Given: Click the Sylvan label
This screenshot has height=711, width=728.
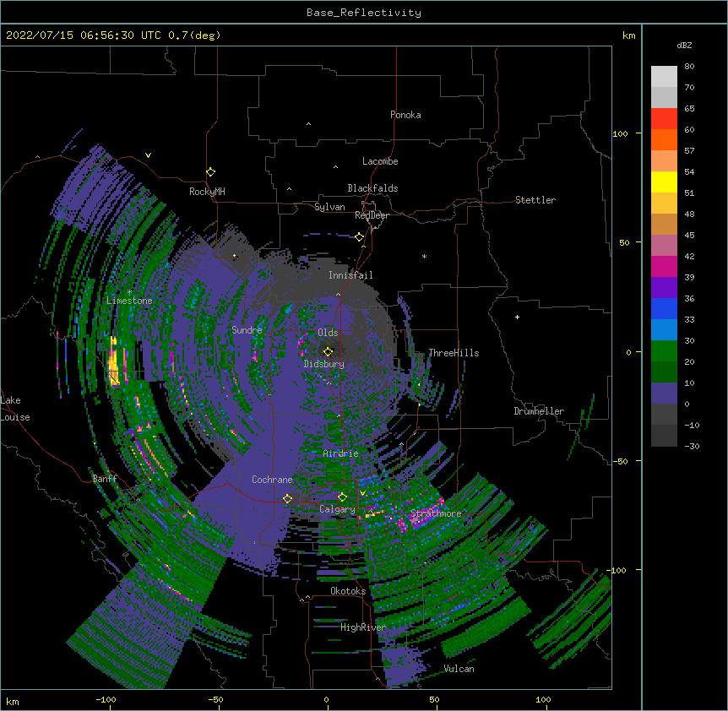Looking at the screenshot, I should (329, 207).
